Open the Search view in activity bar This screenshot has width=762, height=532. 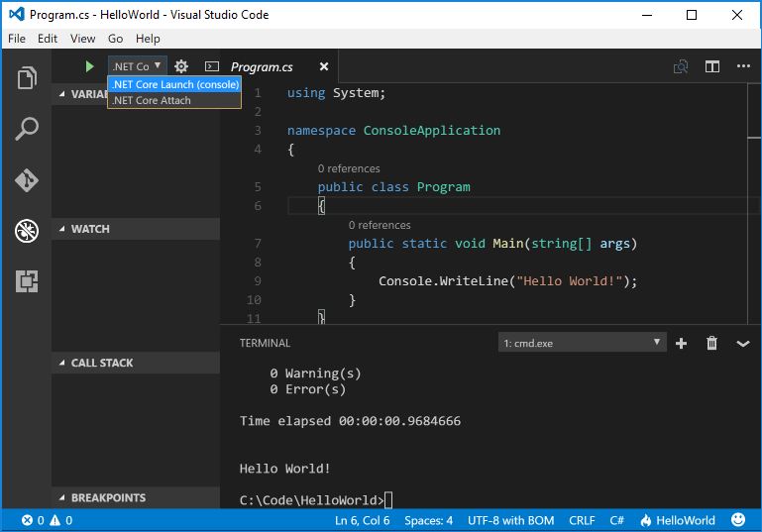(27, 129)
